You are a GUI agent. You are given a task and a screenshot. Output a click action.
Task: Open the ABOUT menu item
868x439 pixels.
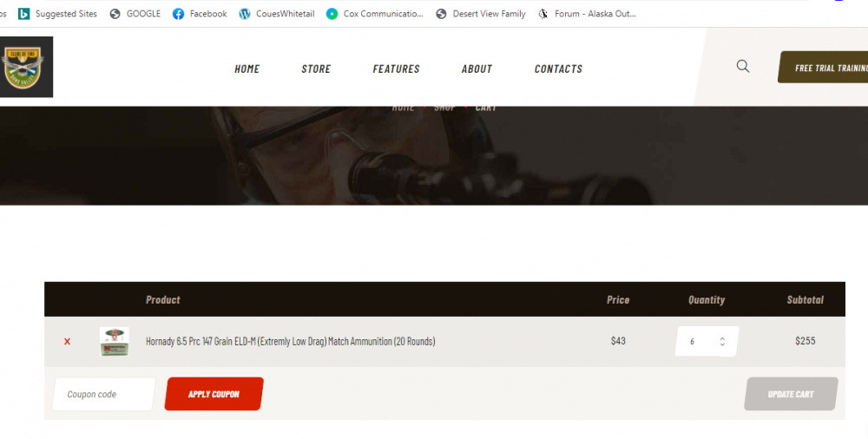[x=477, y=69]
